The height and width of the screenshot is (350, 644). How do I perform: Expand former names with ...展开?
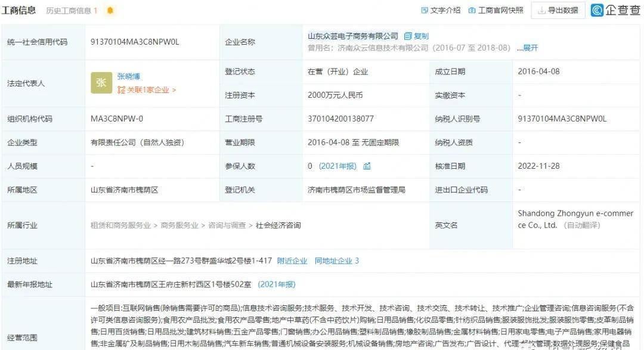pos(528,48)
